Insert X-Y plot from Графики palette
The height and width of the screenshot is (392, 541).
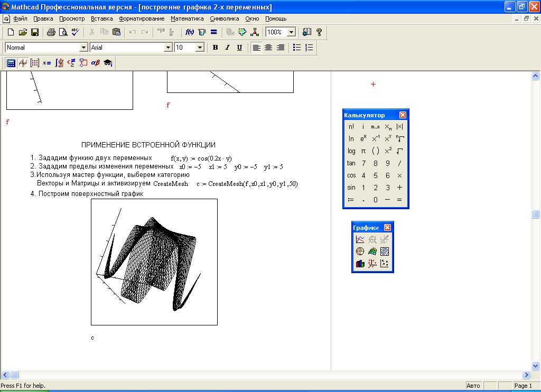tap(360, 239)
